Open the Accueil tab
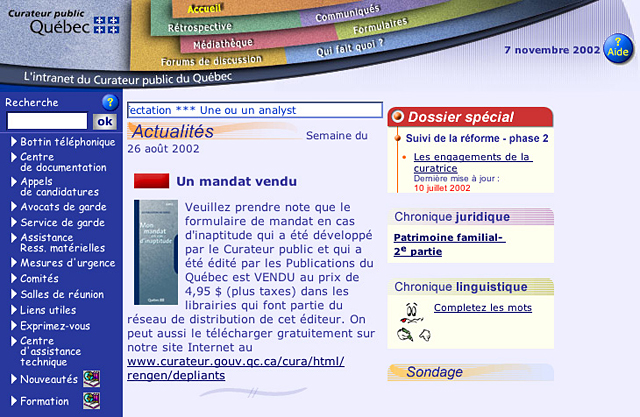The height and width of the screenshot is (417, 640). (204, 8)
